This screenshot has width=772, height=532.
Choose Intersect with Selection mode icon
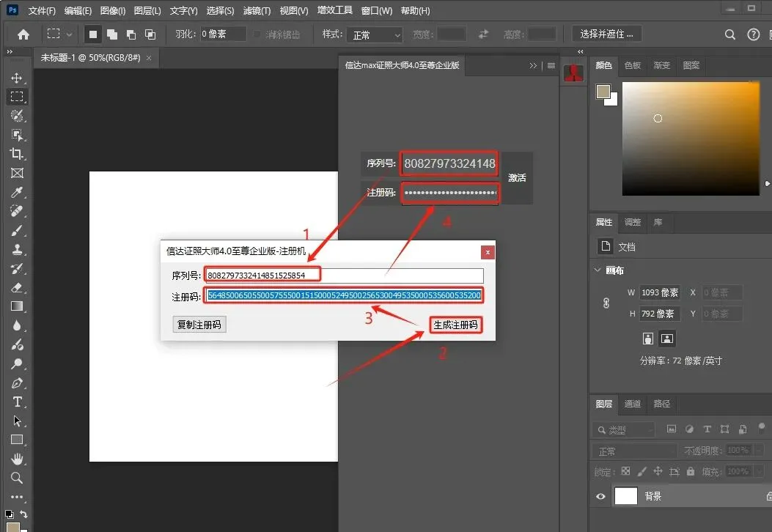point(150,34)
